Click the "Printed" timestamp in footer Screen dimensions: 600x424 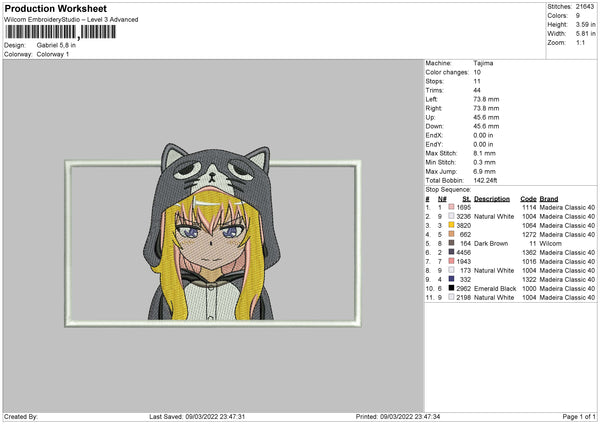pos(398,417)
